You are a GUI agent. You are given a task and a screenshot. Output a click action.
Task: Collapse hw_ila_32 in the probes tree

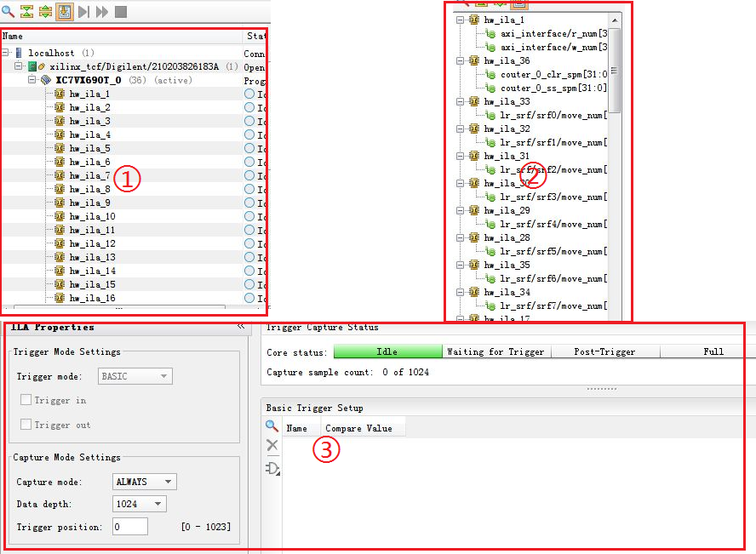(460, 129)
